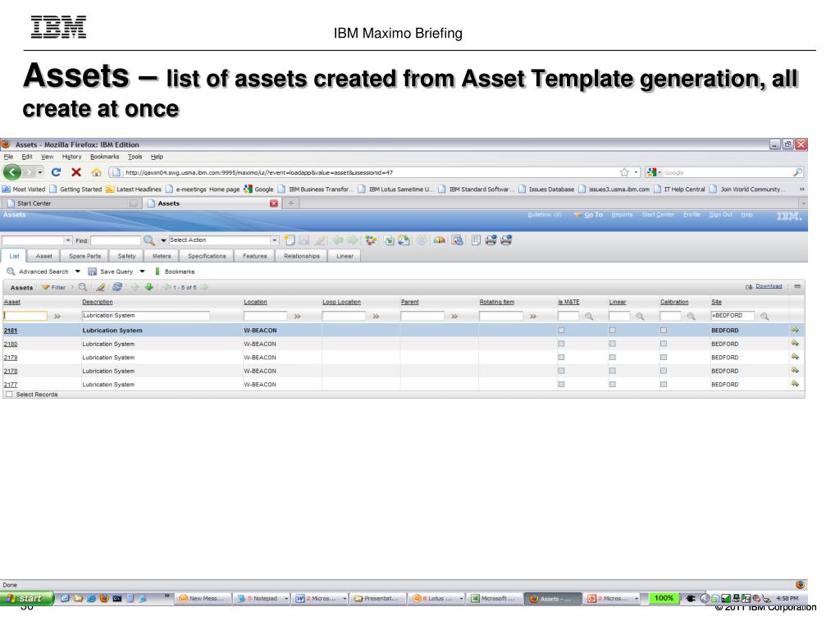The image size is (840, 630).
Task: Expand the Advanced Search arrow menu
Action: coord(78,272)
